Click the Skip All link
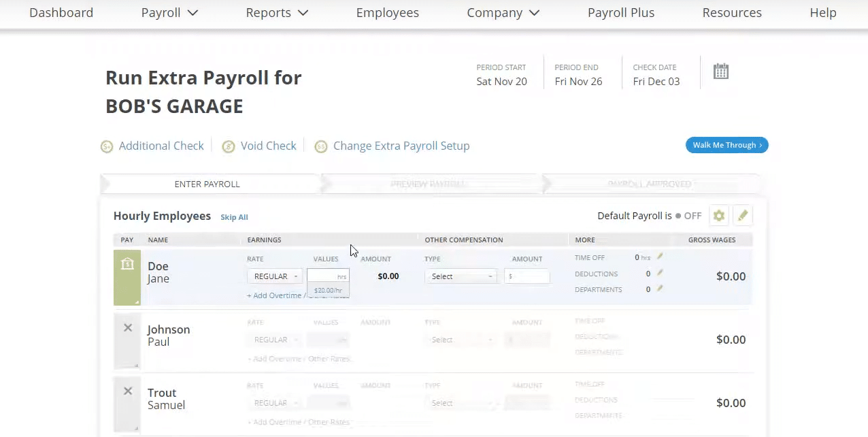This screenshot has width=868, height=437. coord(234,217)
